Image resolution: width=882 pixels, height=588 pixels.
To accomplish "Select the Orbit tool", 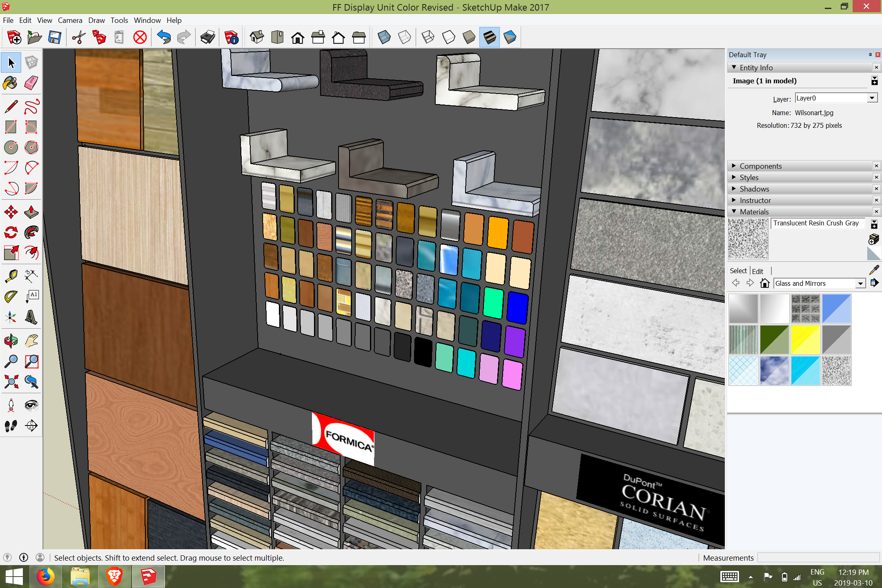I will (11, 341).
